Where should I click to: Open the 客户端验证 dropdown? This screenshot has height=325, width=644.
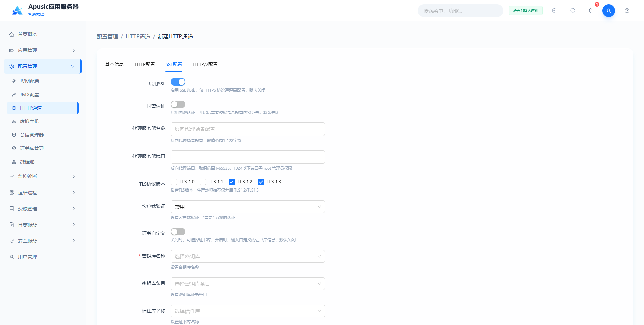(248, 207)
